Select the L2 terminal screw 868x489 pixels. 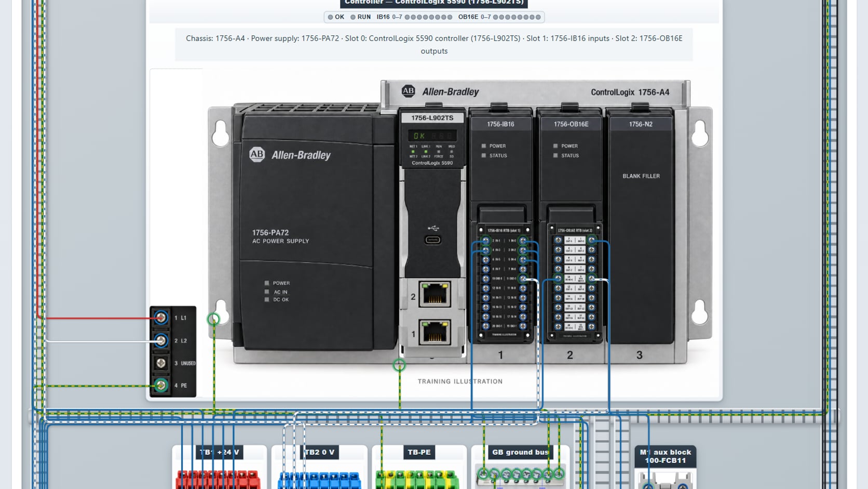click(x=161, y=340)
